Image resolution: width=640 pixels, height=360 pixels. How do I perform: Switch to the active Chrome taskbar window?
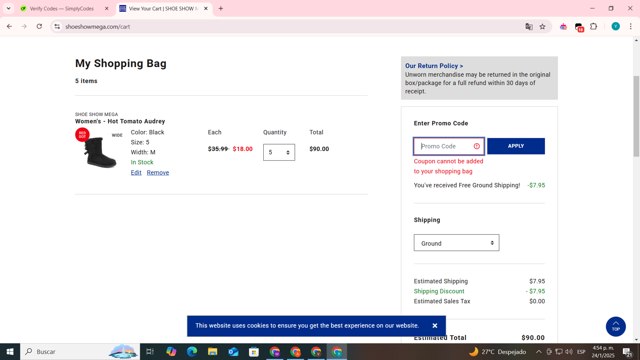(x=337, y=351)
